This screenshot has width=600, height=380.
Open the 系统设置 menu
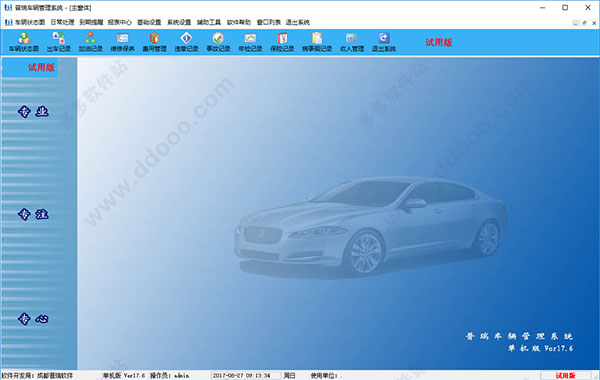[x=179, y=22]
